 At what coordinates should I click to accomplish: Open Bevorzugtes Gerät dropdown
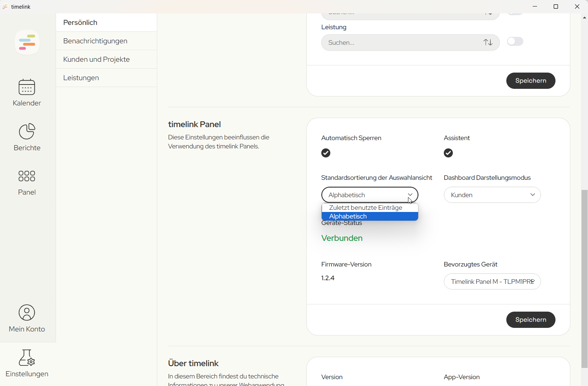(x=492, y=282)
